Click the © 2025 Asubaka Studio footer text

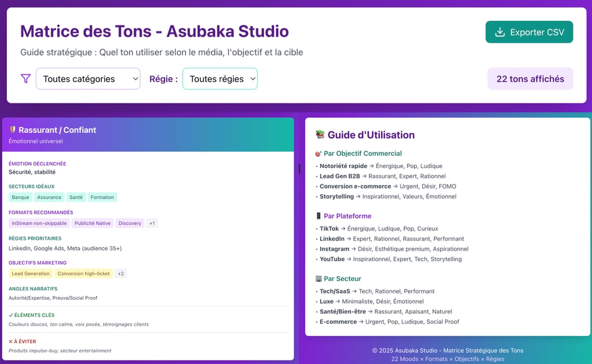[447, 350]
